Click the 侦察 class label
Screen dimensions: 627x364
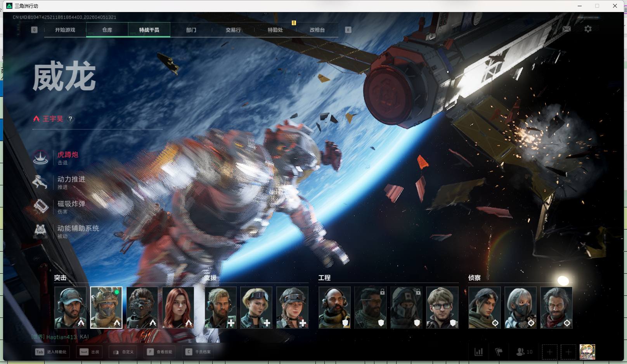coord(475,278)
